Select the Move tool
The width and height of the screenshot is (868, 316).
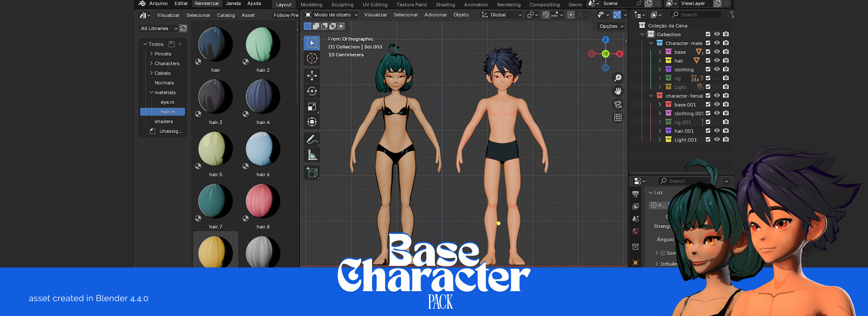tap(312, 76)
